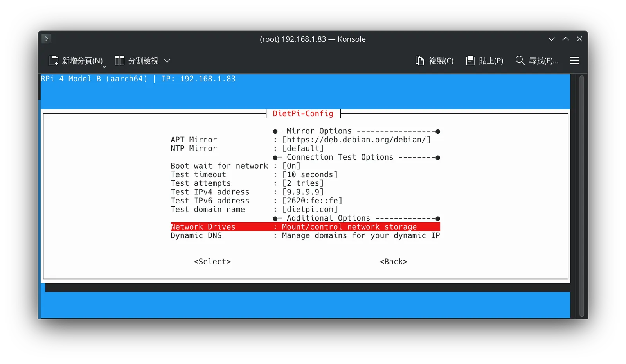This screenshot has height=364, width=626.
Task: Click the Copy (複製) toolbar button
Action: tap(435, 61)
